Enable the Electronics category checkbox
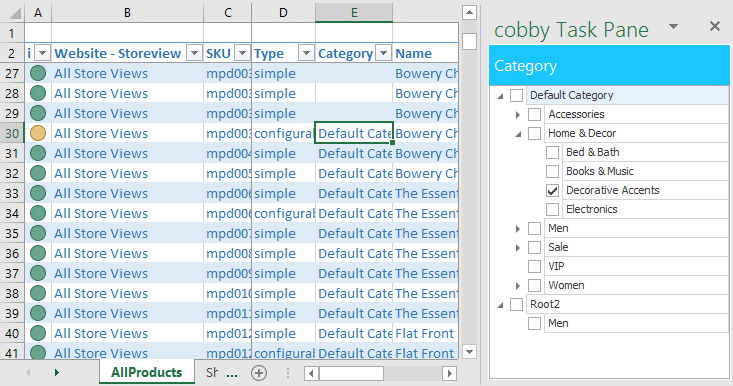Image resolution: width=733 pixels, height=386 pixels. [553, 209]
